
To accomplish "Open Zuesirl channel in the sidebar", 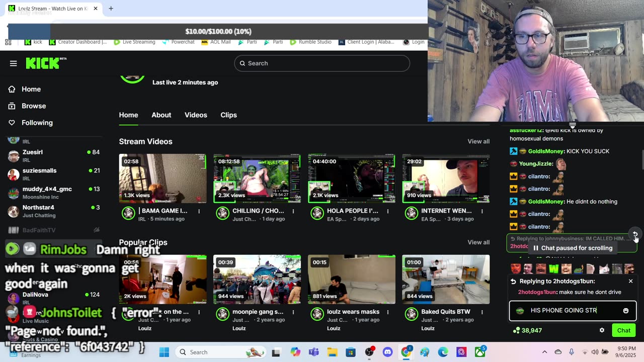I will (x=53, y=156).
